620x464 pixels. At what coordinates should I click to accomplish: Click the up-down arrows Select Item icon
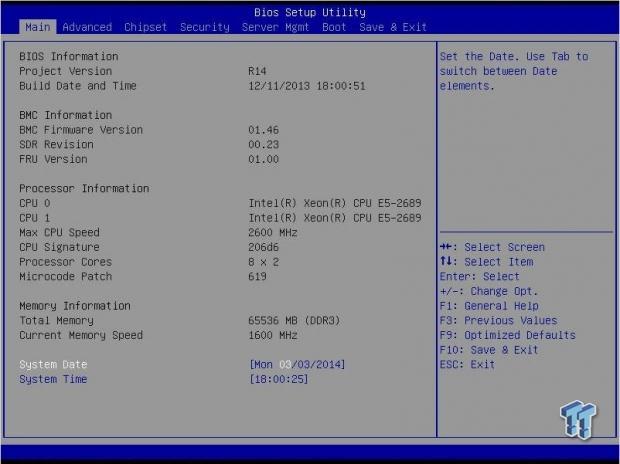[x=446, y=261]
